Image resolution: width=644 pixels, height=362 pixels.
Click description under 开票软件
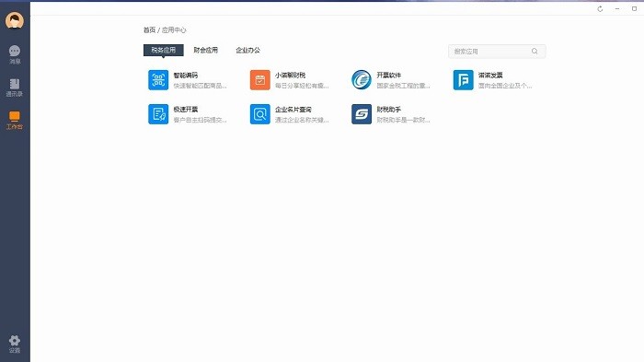[x=403, y=86]
